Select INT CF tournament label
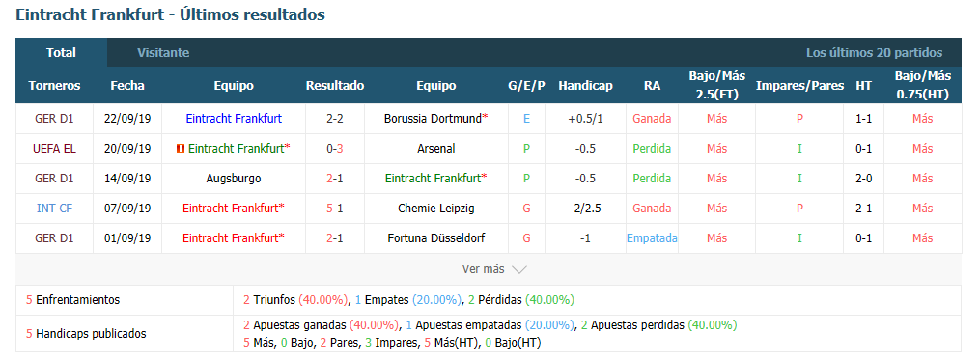Screen dimensions: 980x363 [x=54, y=209]
